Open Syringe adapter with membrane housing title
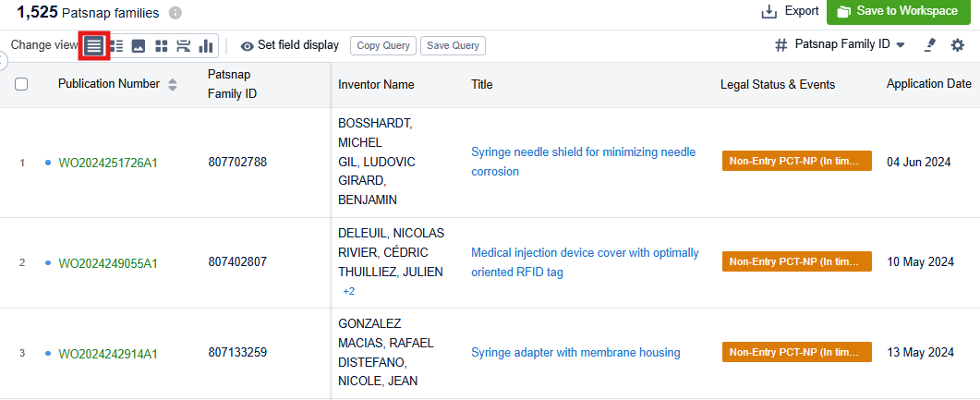This screenshot has height=400, width=980. [x=575, y=352]
